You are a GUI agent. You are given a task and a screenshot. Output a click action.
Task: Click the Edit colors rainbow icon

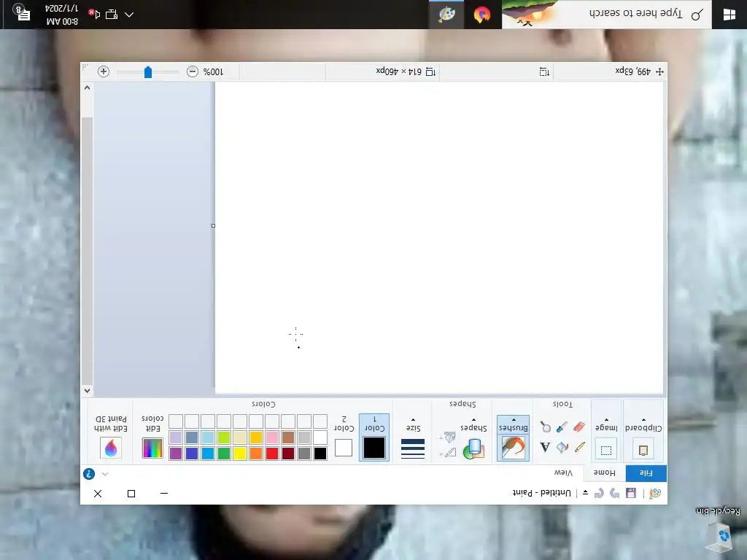(x=152, y=448)
